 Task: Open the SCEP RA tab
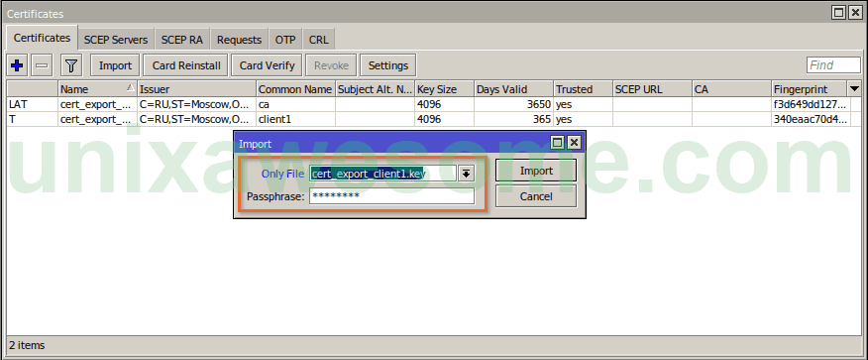pyautogui.click(x=182, y=40)
